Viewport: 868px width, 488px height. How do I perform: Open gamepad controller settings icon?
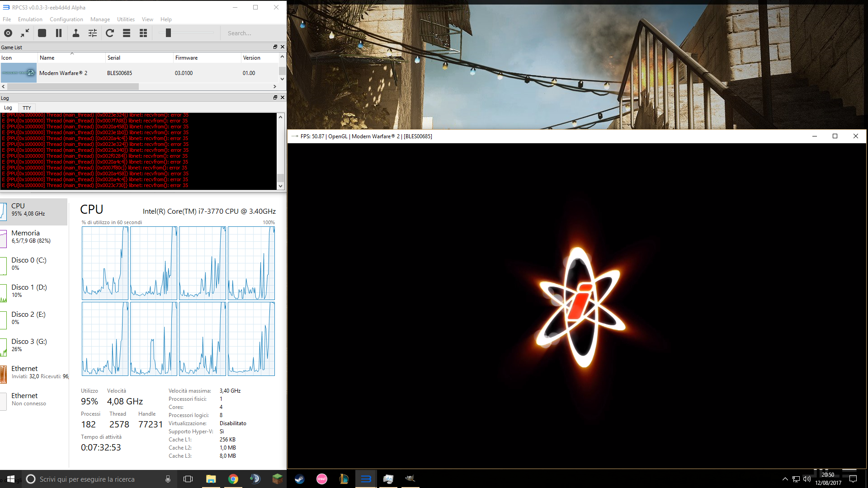point(76,33)
